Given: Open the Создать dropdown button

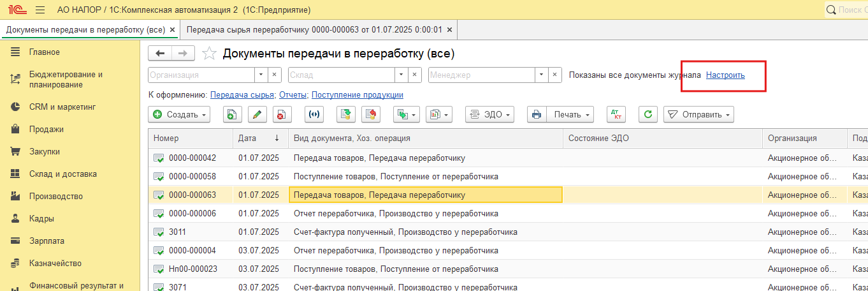Looking at the screenshot, I should (179, 115).
